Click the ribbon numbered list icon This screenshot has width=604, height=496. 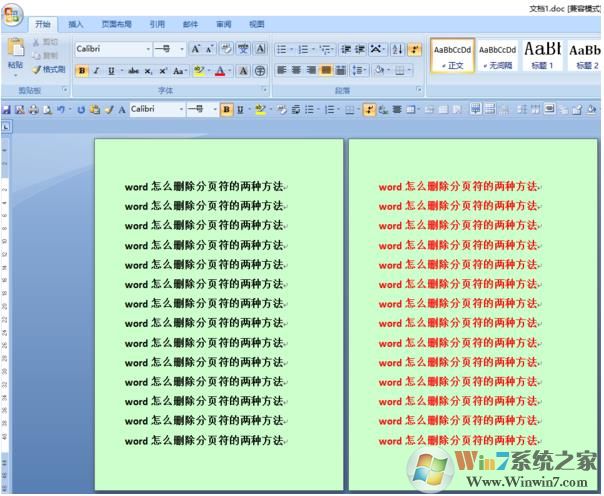[x=304, y=49]
